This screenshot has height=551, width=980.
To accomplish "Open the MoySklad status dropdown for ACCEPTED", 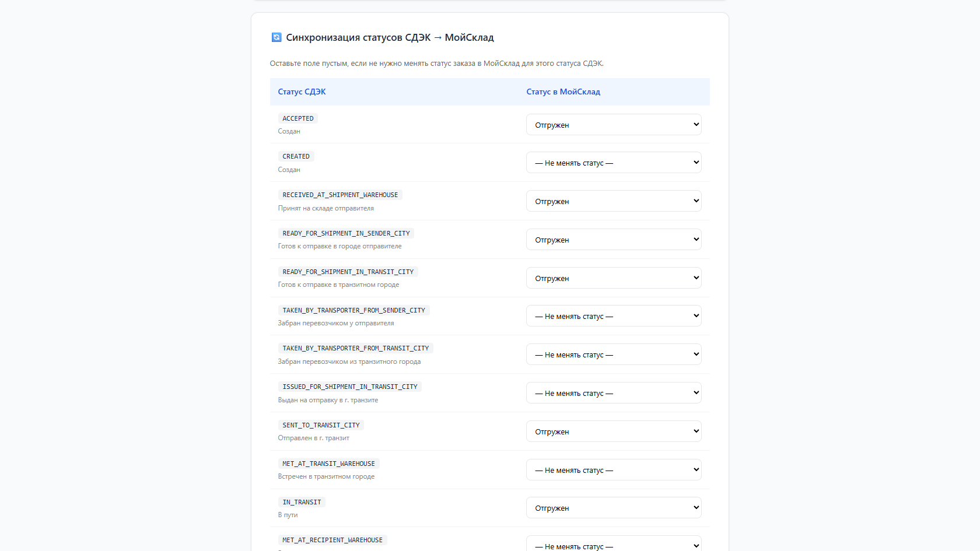I will point(614,125).
